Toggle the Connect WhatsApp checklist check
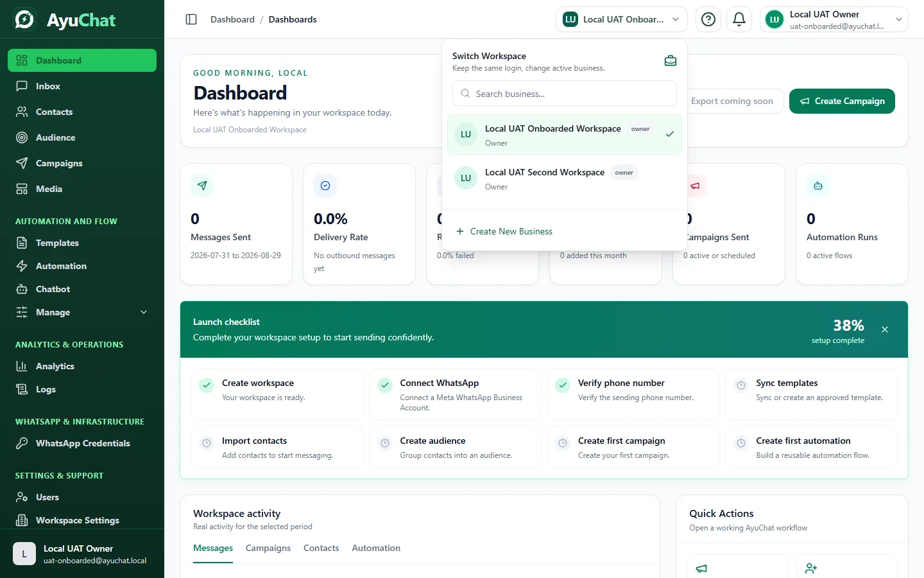The height and width of the screenshot is (578, 924). coord(385,385)
